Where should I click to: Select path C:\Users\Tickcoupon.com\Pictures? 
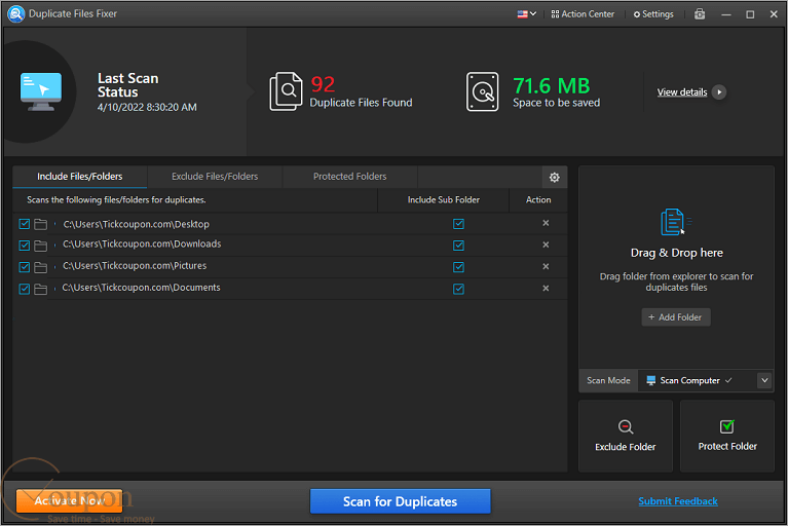(x=134, y=266)
